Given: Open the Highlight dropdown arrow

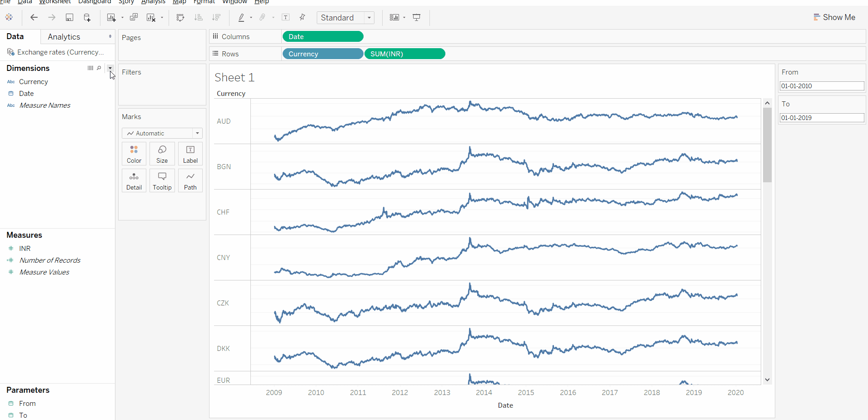Looking at the screenshot, I should (x=251, y=18).
